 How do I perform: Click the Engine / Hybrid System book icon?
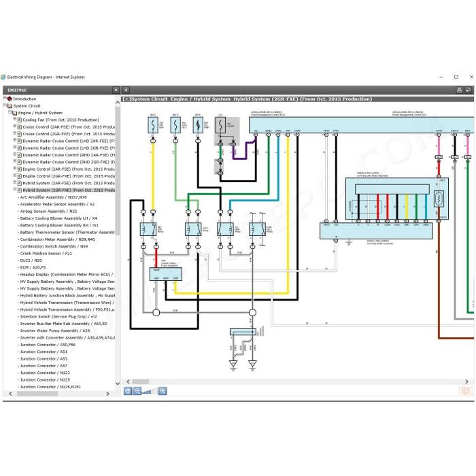click(x=14, y=113)
